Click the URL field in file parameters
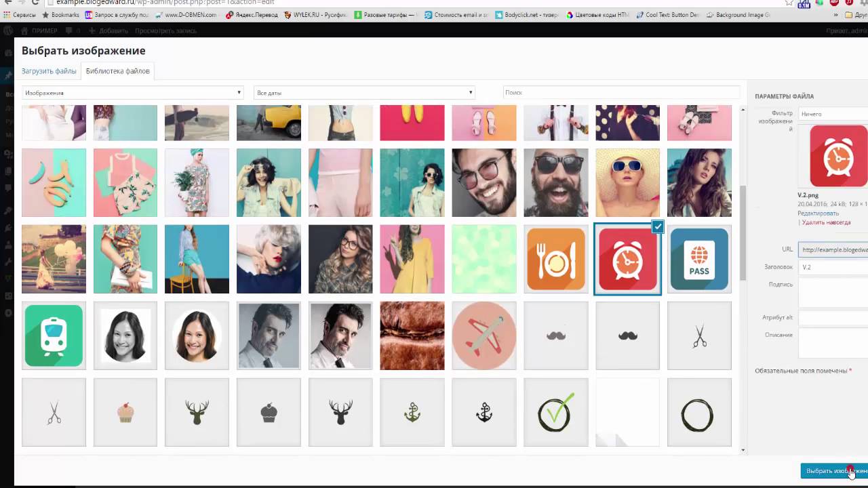The height and width of the screenshot is (488, 868). coord(833,249)
